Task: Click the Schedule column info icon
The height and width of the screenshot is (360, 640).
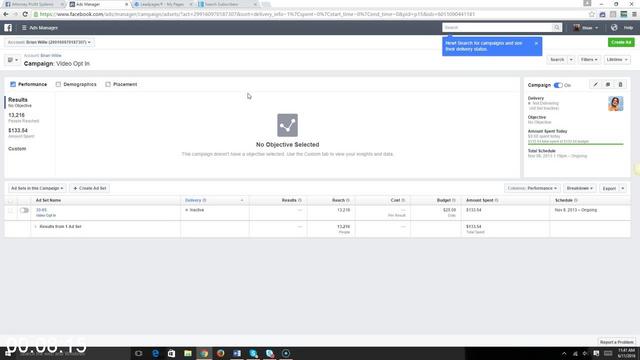Action: click(x=576, y=200)
